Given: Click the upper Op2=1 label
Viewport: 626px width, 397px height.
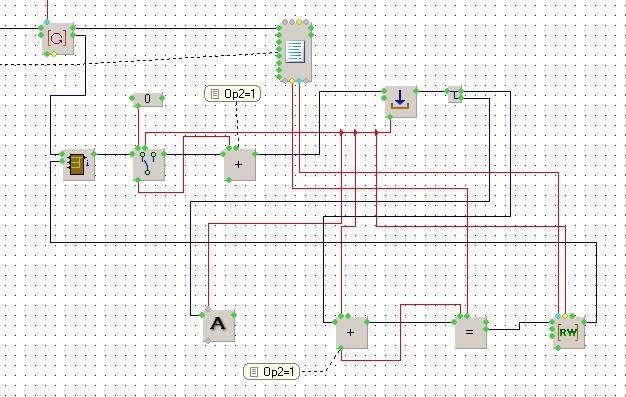Looking at the screenshot, I should point(232,94).
